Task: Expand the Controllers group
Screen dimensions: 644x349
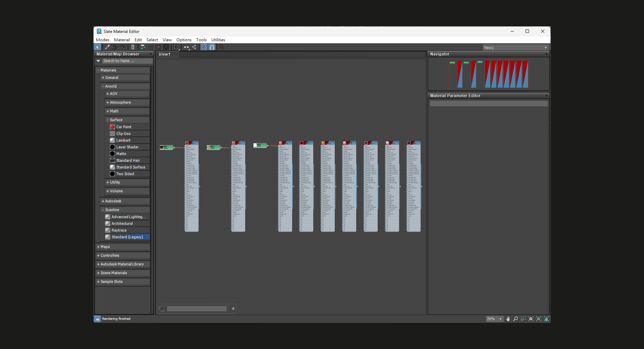Action: point(123,255)
